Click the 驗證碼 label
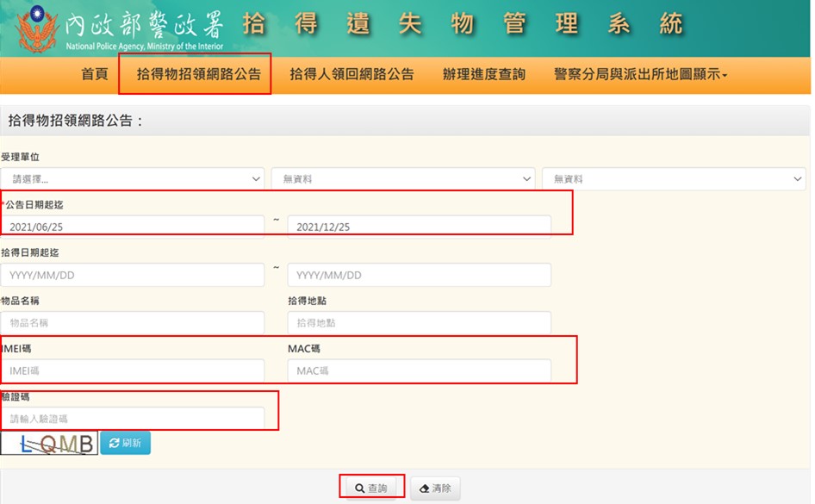Viewport: 815px width, 504px height. tap(15, 397)
